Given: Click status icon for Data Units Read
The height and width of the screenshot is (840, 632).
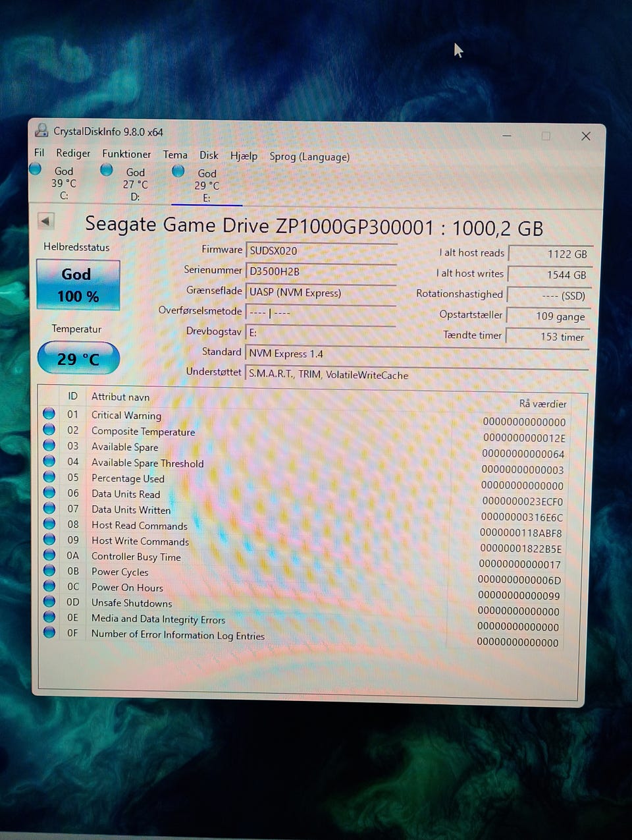Looking at the screenshot, I should click(x=49, y=492).
